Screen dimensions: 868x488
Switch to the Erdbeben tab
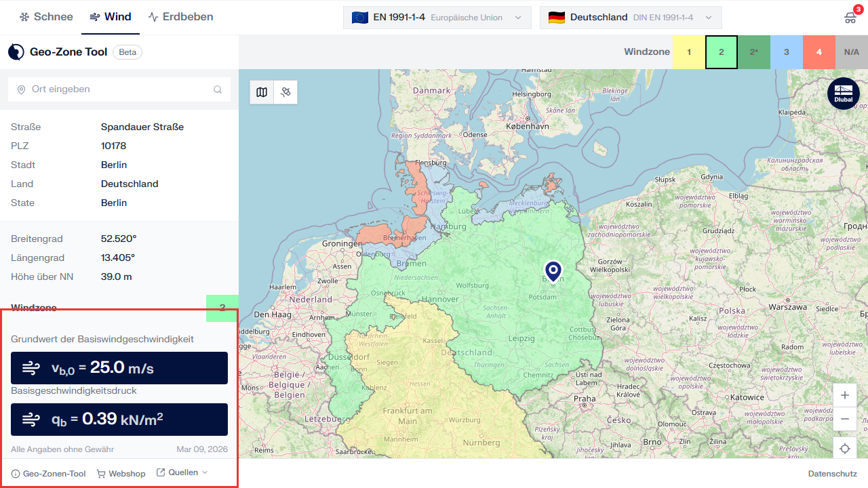180,17
